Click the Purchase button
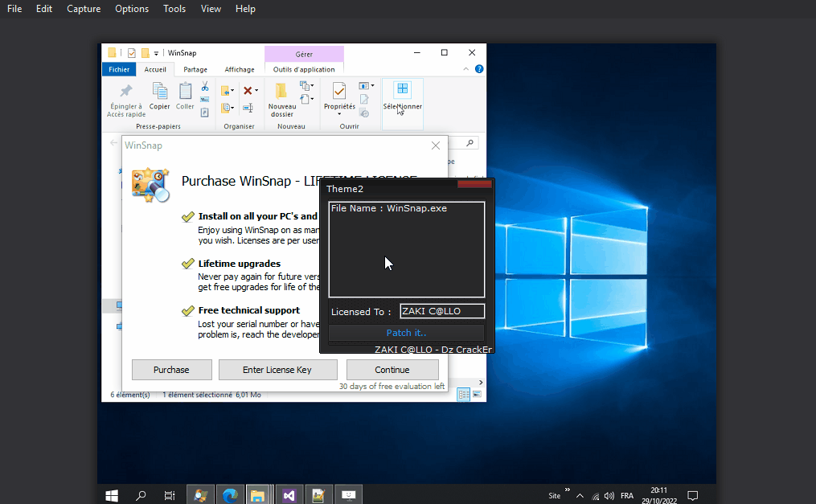This screenshot has width=816, height=504. pos(172,370)
